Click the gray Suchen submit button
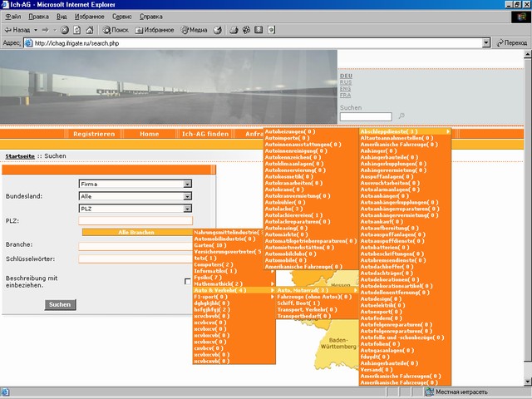Screen dimensions: 532x399 [60, 305]
